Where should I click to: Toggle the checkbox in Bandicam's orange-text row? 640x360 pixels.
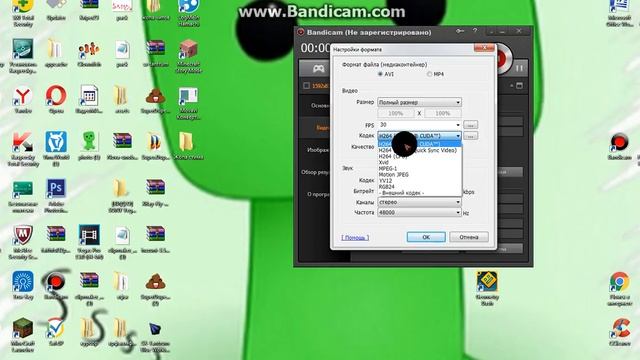pyautogui.click(x=307, y=86)
